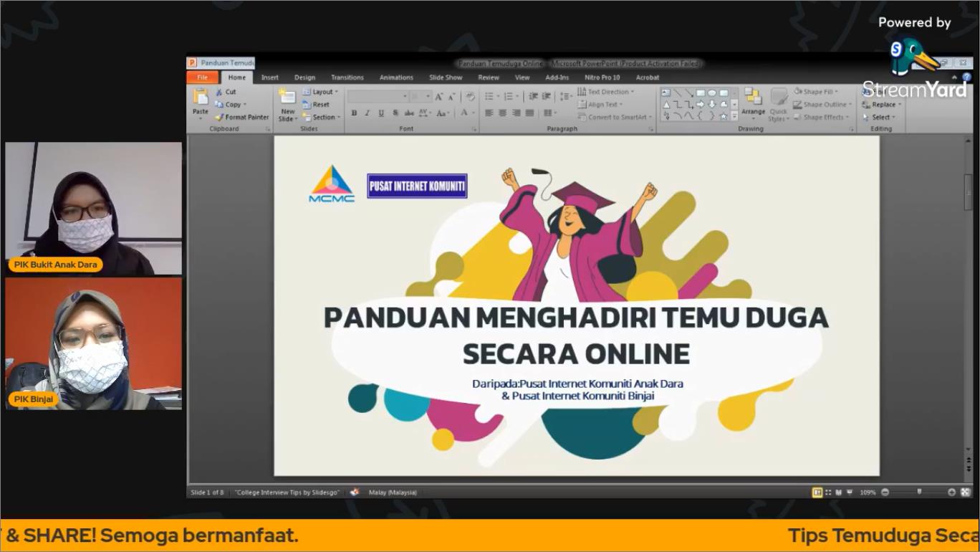980x552 pixels.
Task: Open the Replace dropdown in Editing group
Action: [x=883, y=105]
